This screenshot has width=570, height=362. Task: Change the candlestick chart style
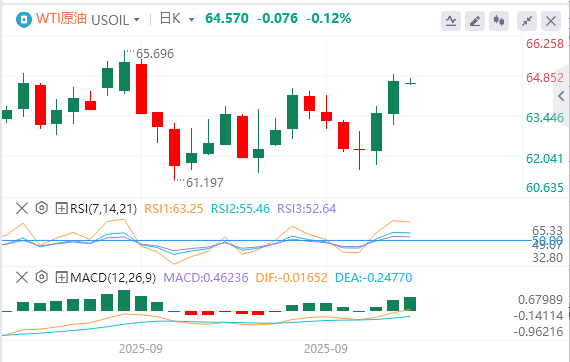click(499, 21)
